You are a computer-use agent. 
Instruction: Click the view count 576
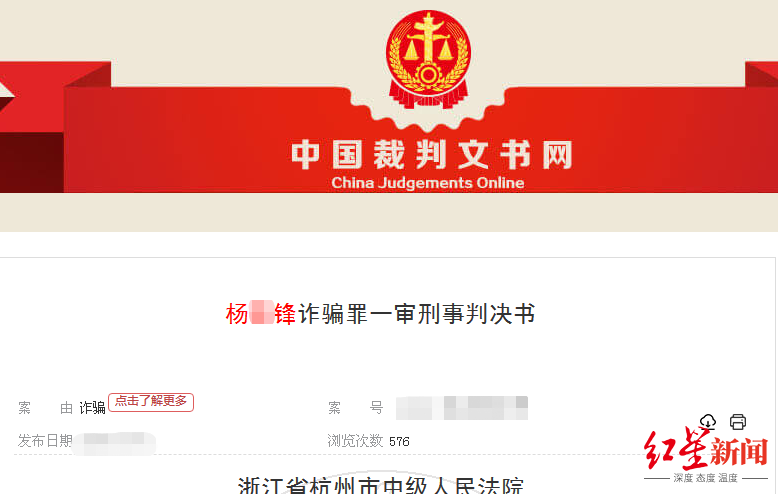[x=399, y=441]
